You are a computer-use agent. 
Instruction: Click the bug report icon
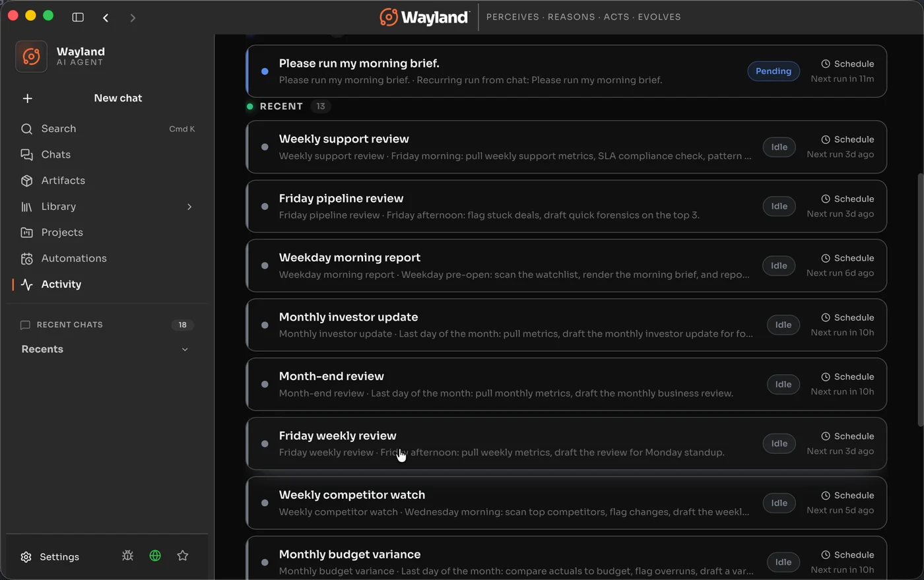pyautogui.click(x=127, y=556)
